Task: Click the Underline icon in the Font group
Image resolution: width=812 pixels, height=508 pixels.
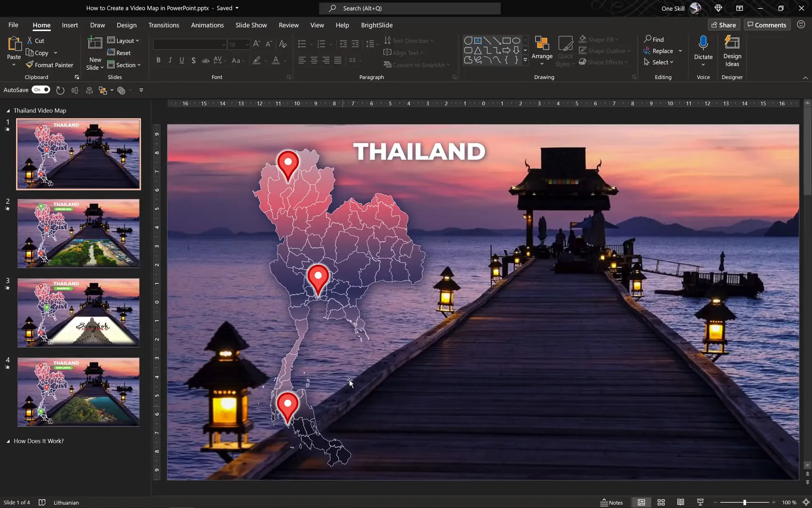Action: pos(182,60)
